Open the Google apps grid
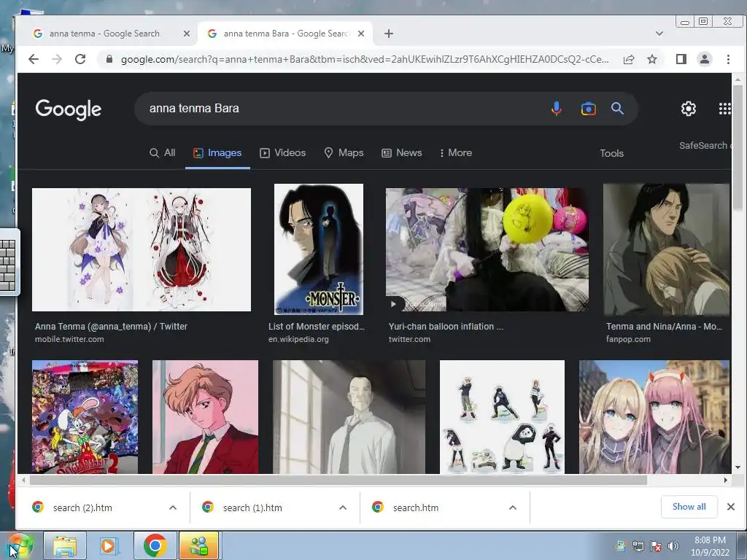Viewport: 747px width, 560px height. click(x=724, y=109)
